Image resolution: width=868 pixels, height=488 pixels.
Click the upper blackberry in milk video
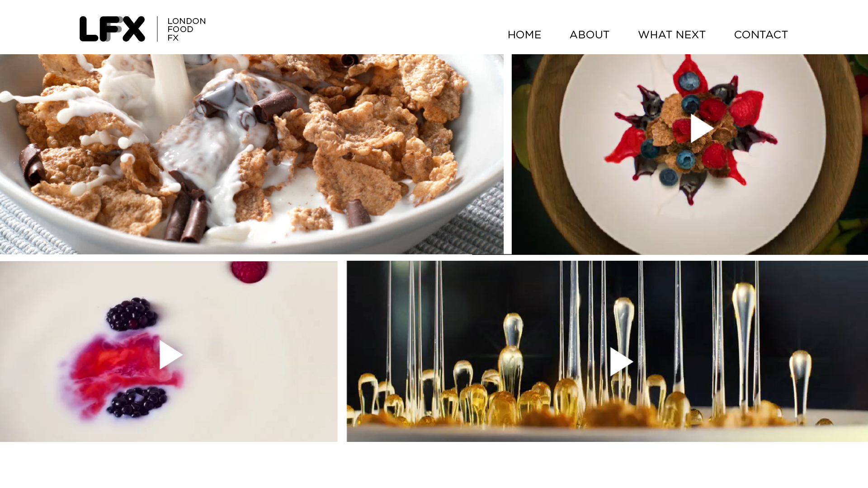(x=132, y=314)
